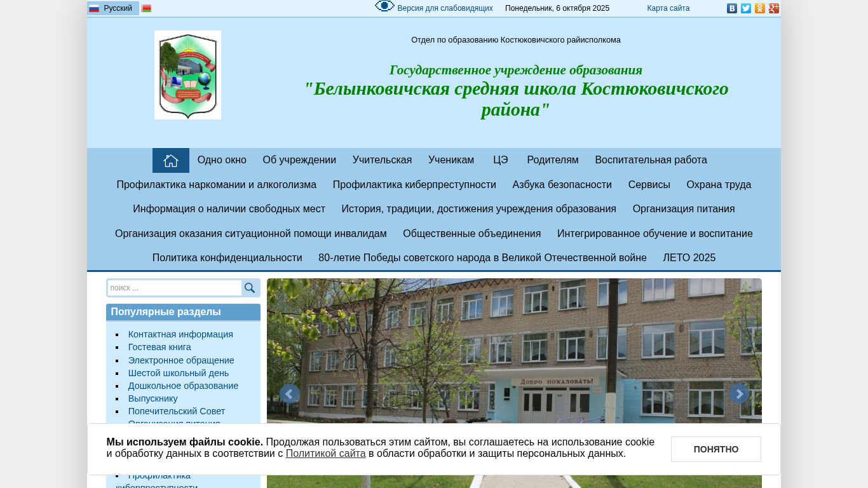Open the ЦЭ menu item
This screenshot has width=868, height=488.
(501, 160)
